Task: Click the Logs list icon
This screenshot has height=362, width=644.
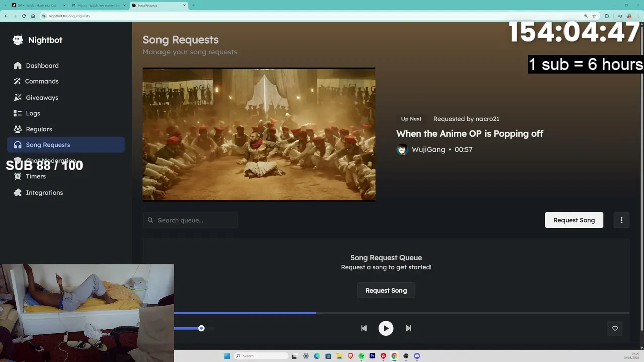Action: [18, 113]
